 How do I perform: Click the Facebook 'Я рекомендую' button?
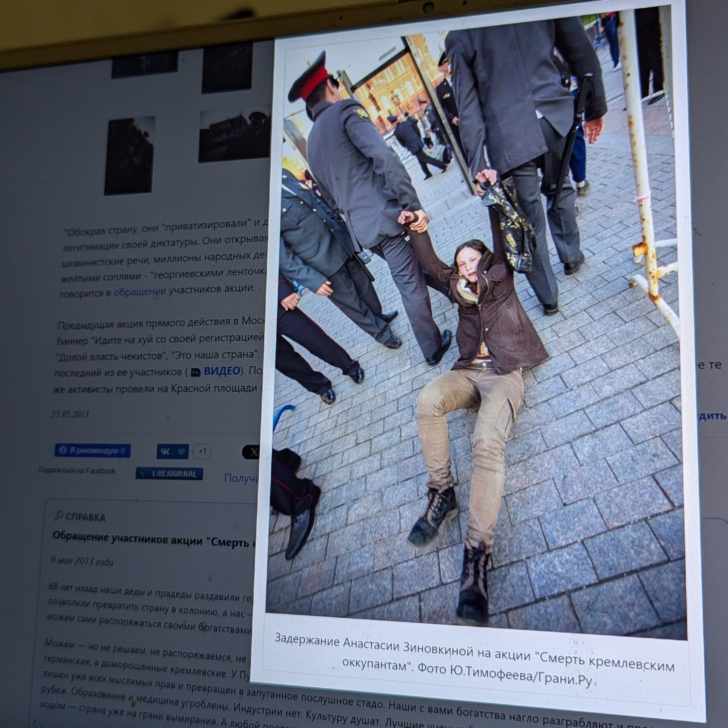(x=92, y=450)
